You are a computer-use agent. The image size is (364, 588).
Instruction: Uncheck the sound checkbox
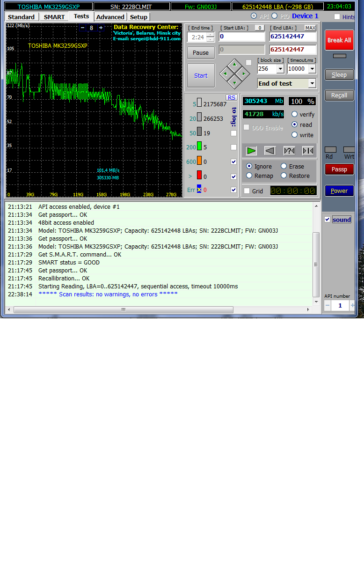(328, 220)
